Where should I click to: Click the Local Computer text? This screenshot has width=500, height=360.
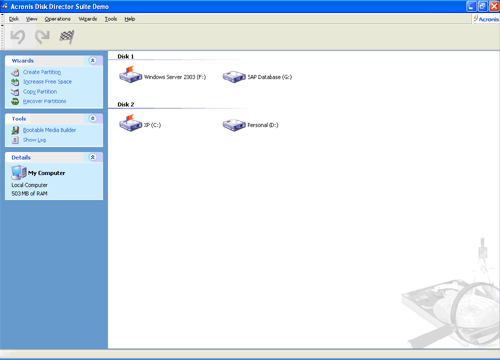[29, 185]
